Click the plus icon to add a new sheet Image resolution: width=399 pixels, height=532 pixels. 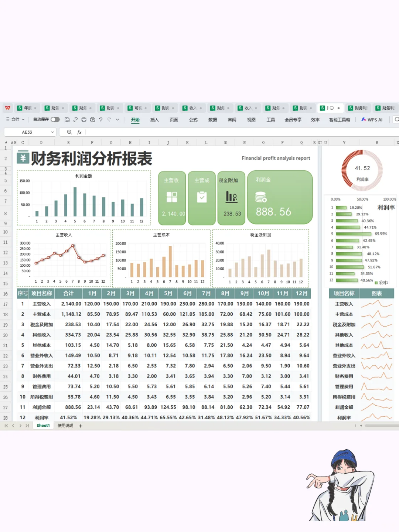click(x=81, y=426)
